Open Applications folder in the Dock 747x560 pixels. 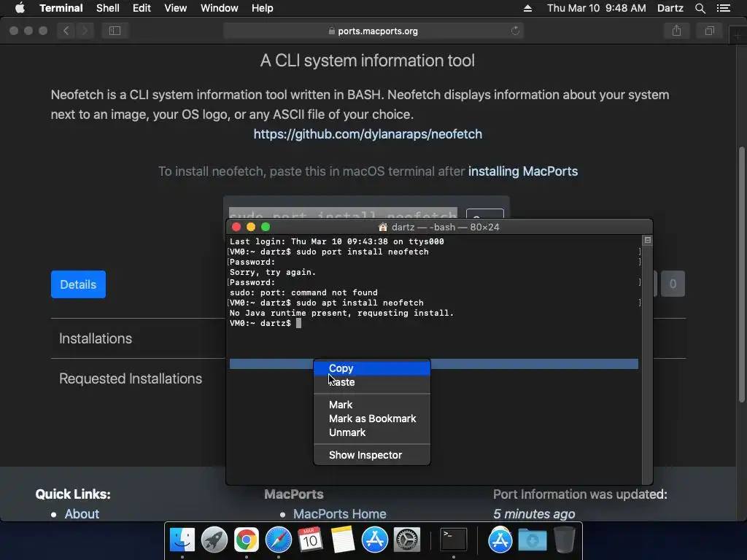point(500,540)
